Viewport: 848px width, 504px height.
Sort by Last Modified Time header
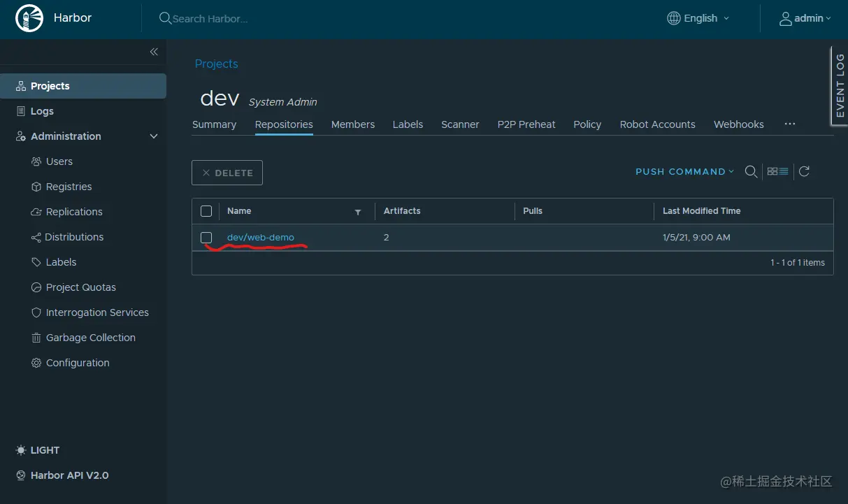701,211
